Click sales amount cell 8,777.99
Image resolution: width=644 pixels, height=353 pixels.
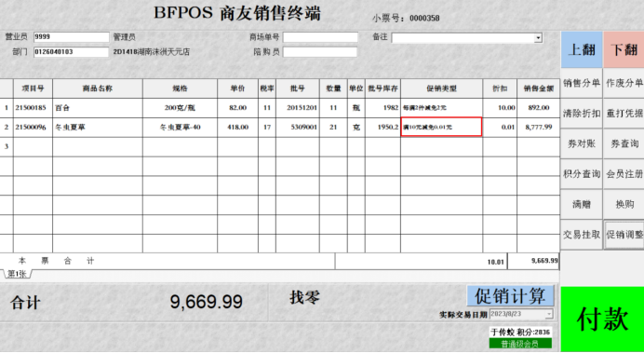click(x=538, y=128)
